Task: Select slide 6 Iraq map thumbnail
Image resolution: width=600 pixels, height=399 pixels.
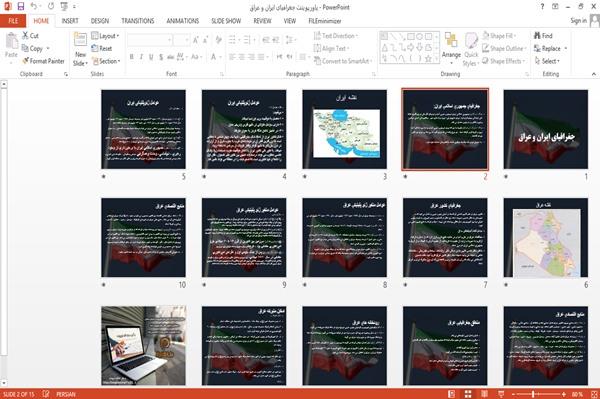Action: click(x=546, y=238)
